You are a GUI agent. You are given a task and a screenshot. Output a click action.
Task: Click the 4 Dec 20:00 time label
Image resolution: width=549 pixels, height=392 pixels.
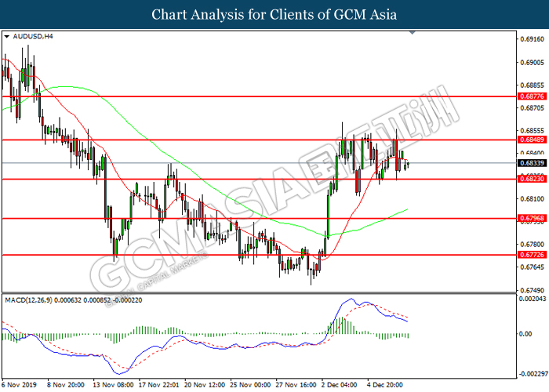click(x=385, y=385)
